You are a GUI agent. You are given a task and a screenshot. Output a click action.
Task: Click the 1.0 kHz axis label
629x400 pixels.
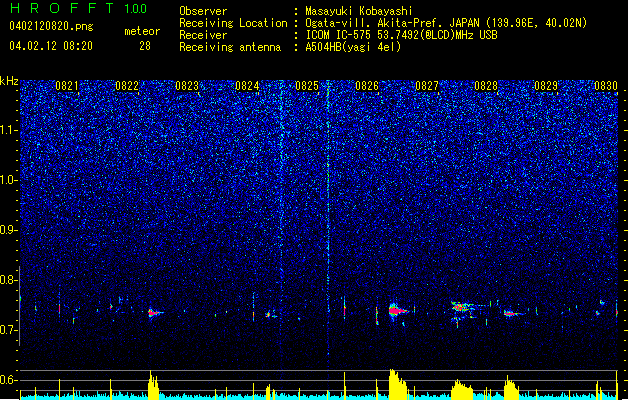coord(9,180)
